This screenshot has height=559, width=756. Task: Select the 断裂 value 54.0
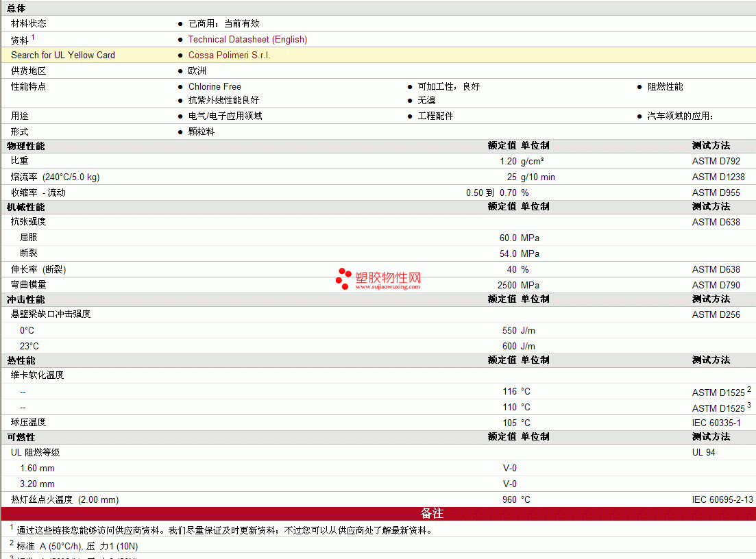click(508, 254)
